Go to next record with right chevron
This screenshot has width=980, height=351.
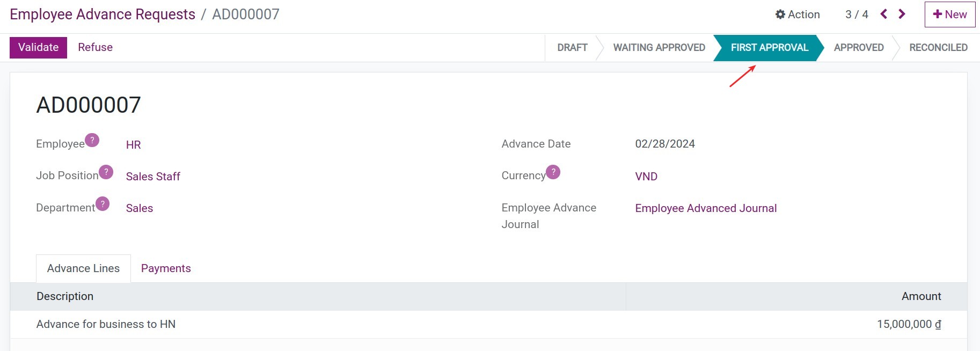[x=902, y=14]
